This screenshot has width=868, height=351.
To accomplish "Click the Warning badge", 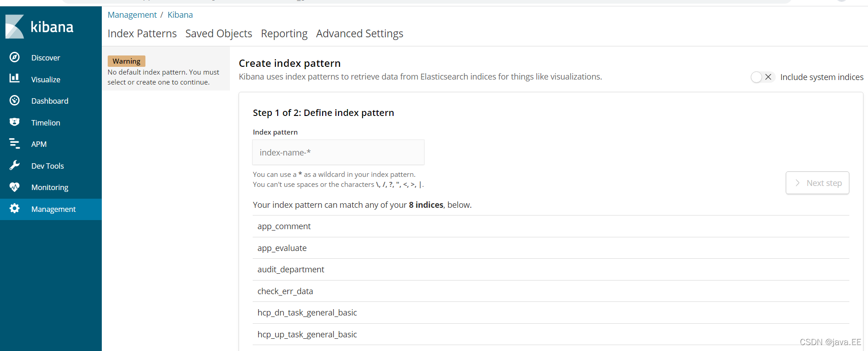I will point(126,61).
